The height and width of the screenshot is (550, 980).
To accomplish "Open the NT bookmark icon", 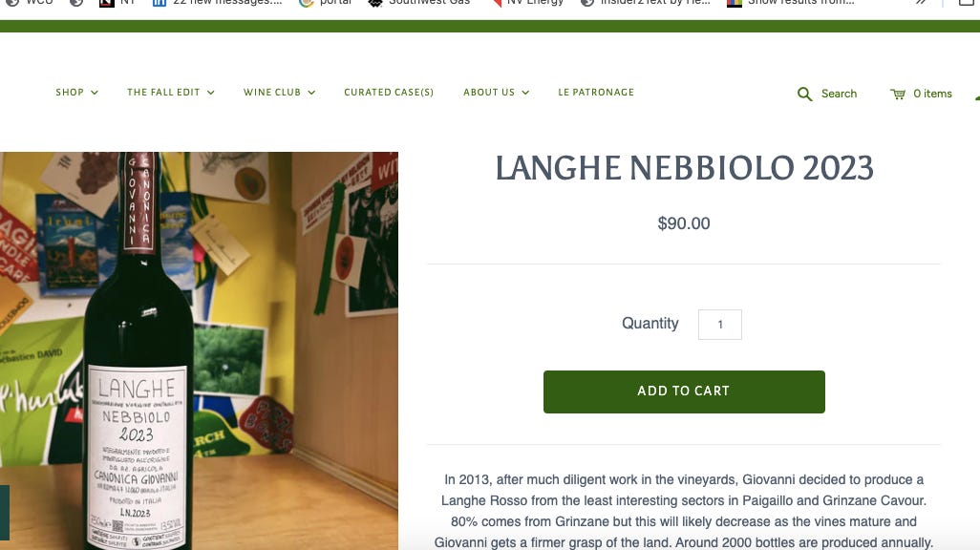I will coord(107,3).
